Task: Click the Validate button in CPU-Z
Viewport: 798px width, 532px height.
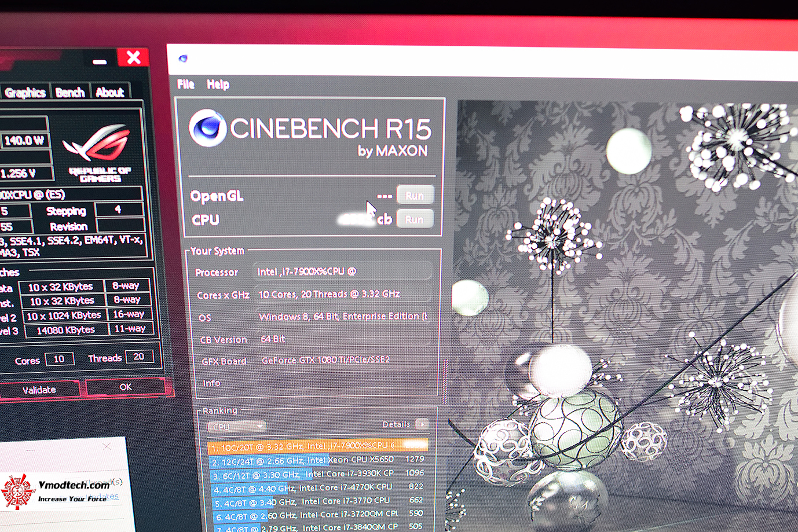Action: tap(39, 390)
